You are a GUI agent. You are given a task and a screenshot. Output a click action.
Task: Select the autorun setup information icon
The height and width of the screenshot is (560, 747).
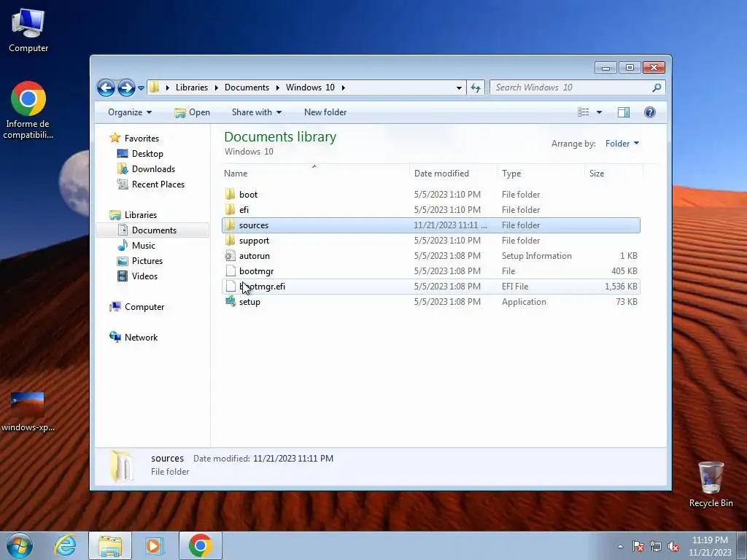[230, 256]
